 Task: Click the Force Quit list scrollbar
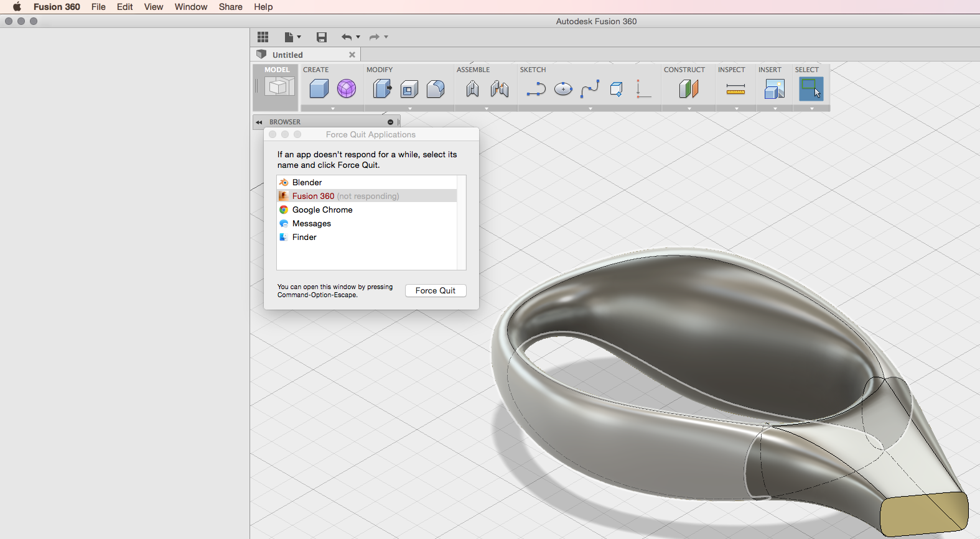tap(461, 223)
